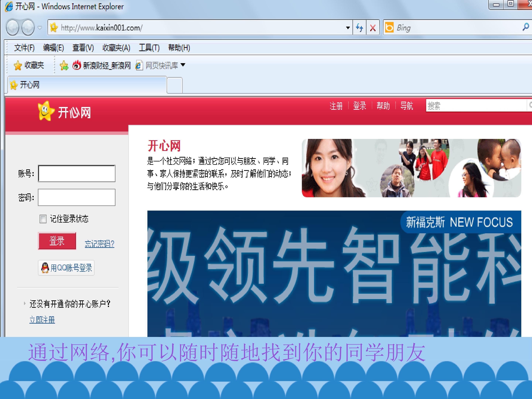Click the 注册 link in header
Screen dimensions: 532x399
[x=336, y=106]
